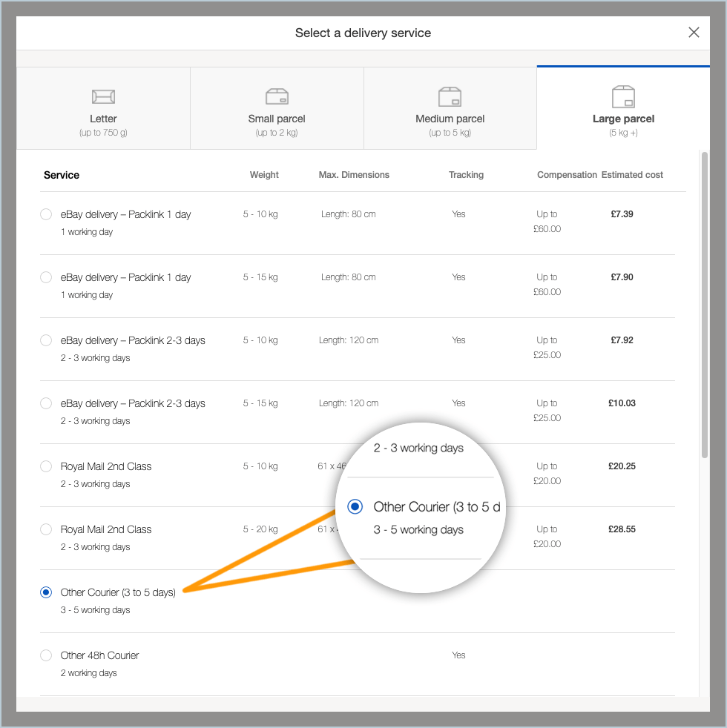Click the vertical scrollbar of service list
The width and height of the screenshot is (727, 728).
click(x=704, y=304)
